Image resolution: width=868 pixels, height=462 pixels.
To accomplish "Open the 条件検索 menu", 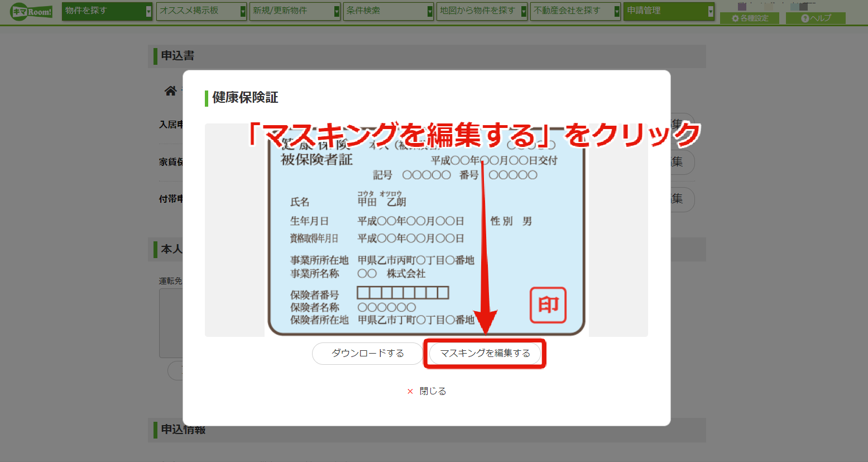I will (388, 11).
